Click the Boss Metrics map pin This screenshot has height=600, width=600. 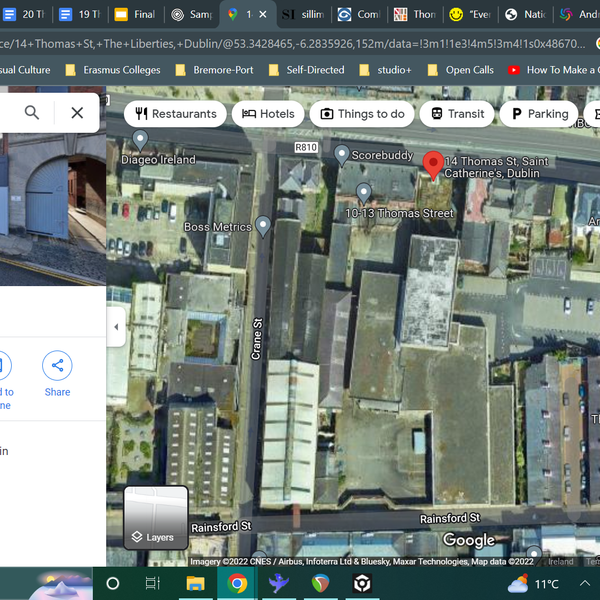(x=263, y=226)
